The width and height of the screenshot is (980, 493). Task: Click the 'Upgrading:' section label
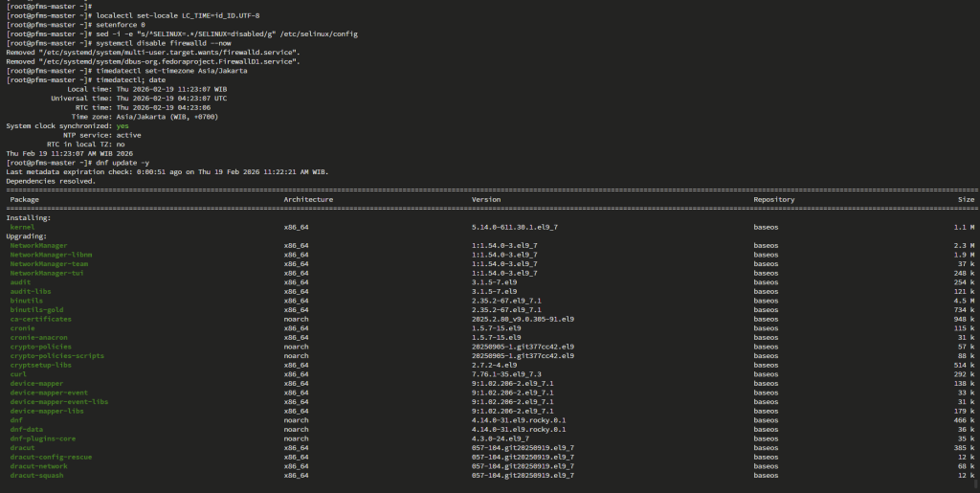pyautogui.click(x=26, y=236)
